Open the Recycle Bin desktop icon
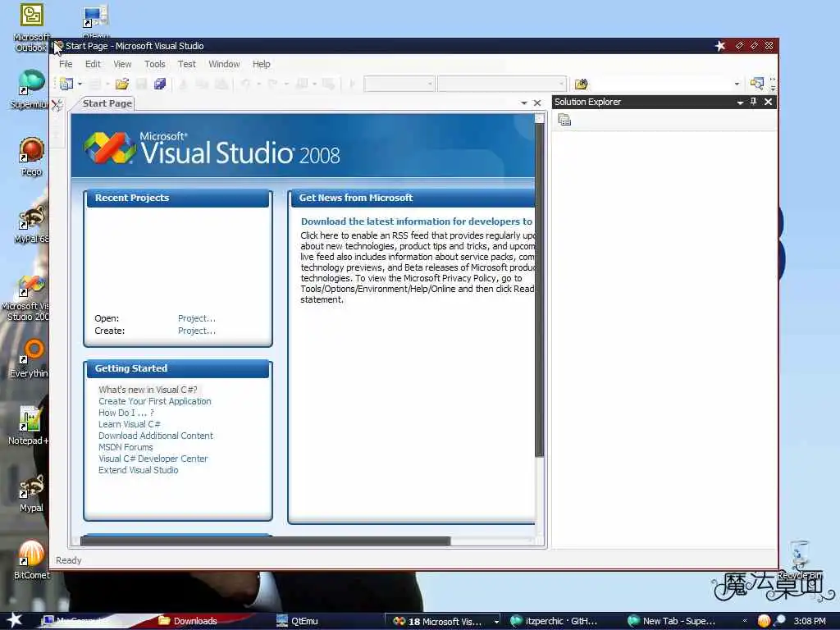The image size is (840, 630). coord(799,560)
